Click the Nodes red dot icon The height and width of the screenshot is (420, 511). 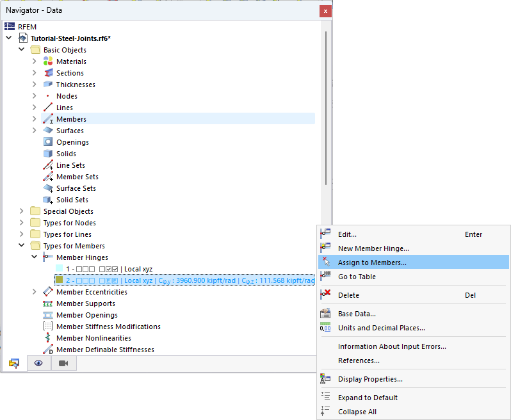(x=48, y=96)
